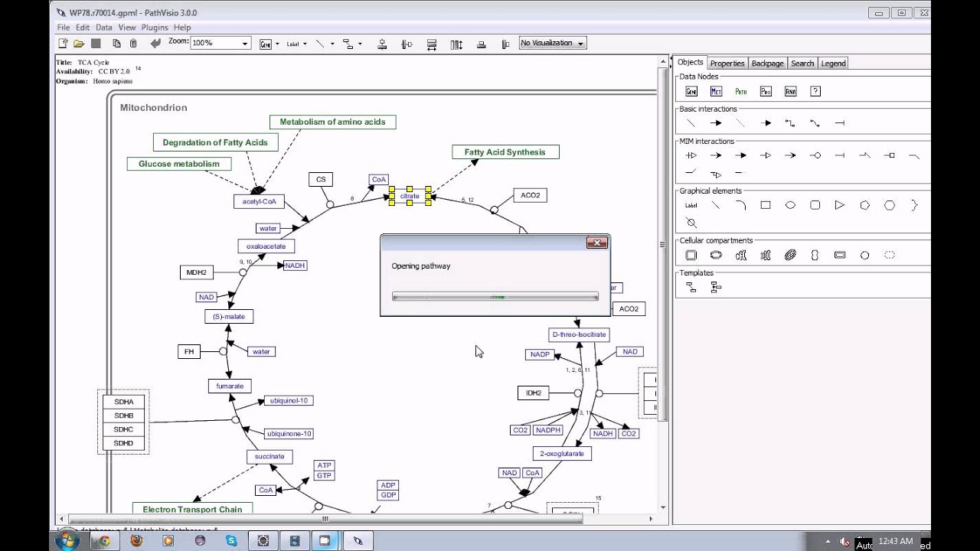Select the Gene data node in Objects
This screenshot has height=551, width=980.
point(691,91)
